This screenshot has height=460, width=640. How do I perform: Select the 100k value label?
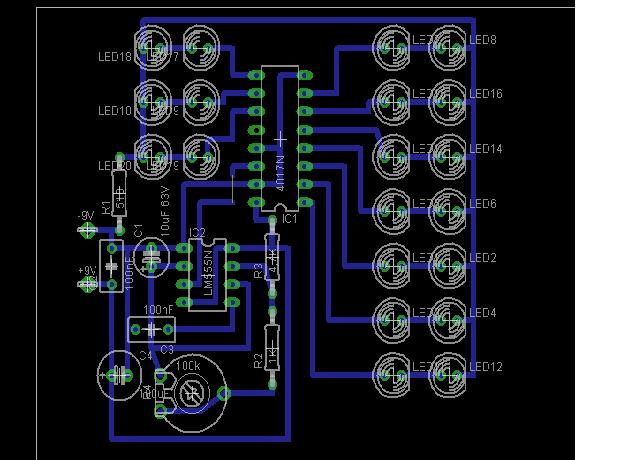[188, 366]
